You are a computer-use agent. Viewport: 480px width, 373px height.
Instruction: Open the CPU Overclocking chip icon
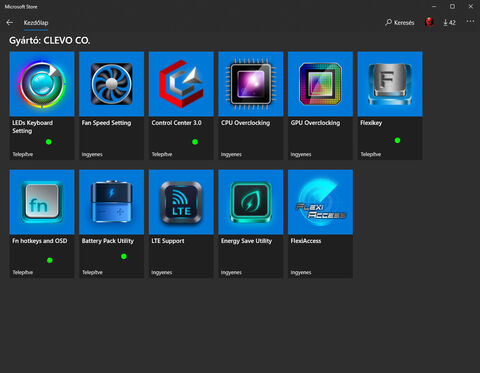251,84
